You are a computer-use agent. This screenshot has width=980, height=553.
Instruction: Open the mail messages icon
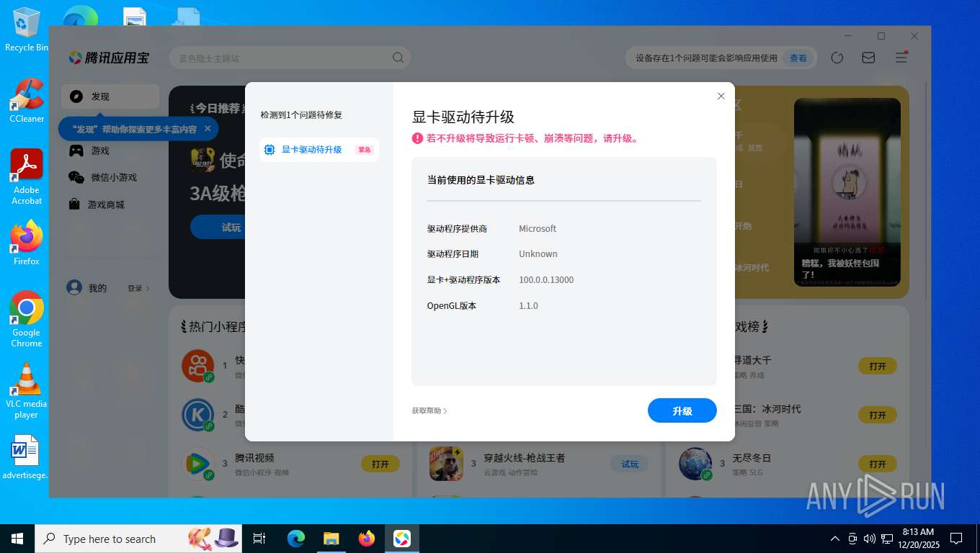(868, 58)
